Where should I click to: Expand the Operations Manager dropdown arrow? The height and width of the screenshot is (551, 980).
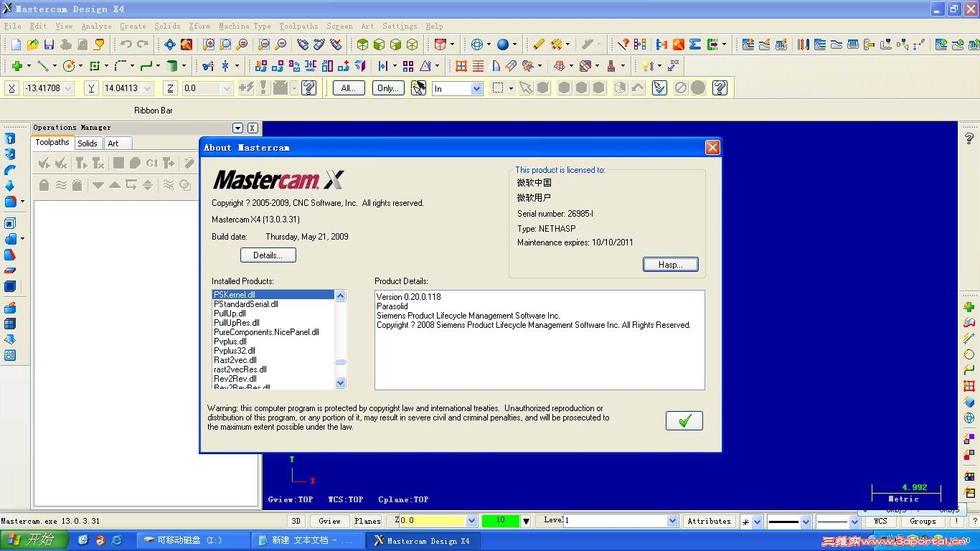238,128
